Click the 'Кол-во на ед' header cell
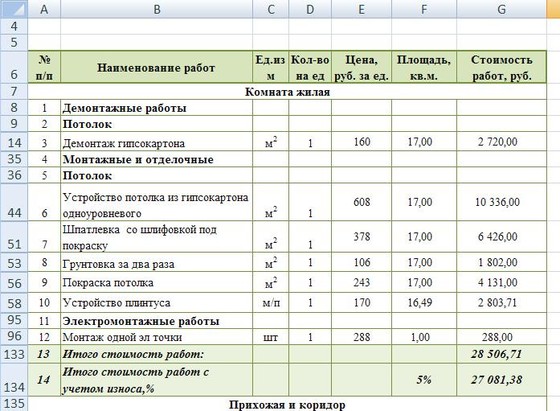 tap(310, 67)
